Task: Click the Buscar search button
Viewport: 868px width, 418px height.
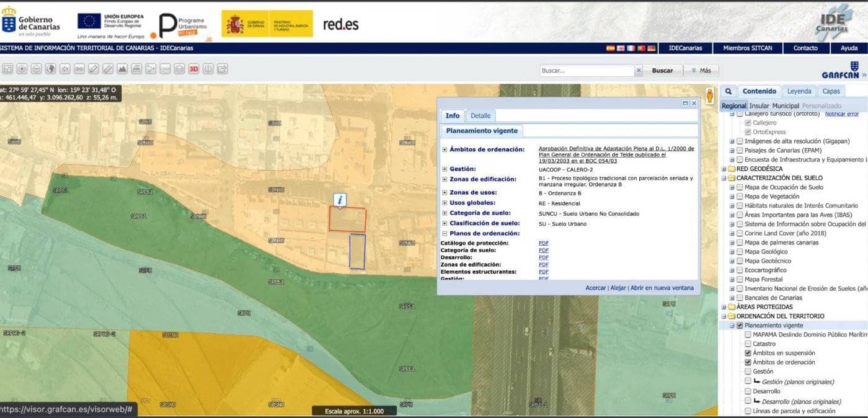Action: (x=662, y=71)
